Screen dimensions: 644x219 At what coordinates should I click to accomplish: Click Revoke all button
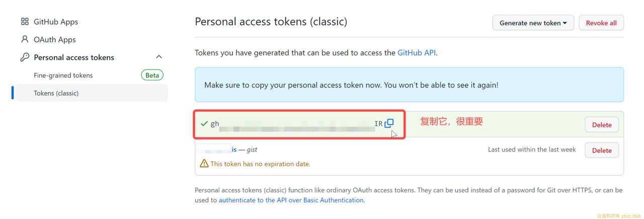tap(601, 23)
